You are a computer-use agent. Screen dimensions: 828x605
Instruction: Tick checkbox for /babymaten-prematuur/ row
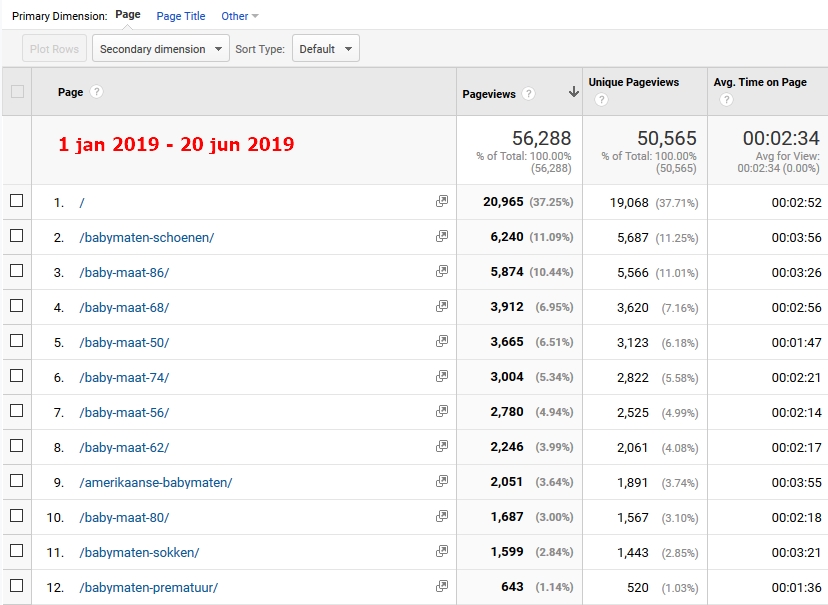pos(17,585)
